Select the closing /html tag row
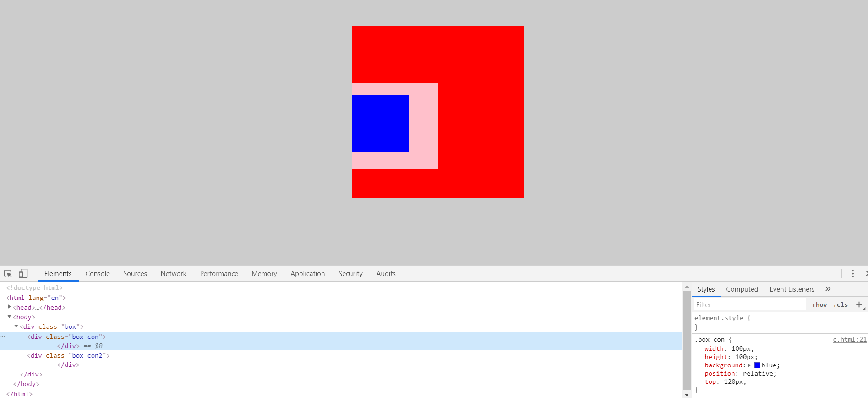The width and height of the screenshot is (868, 398). pos(19,394)
